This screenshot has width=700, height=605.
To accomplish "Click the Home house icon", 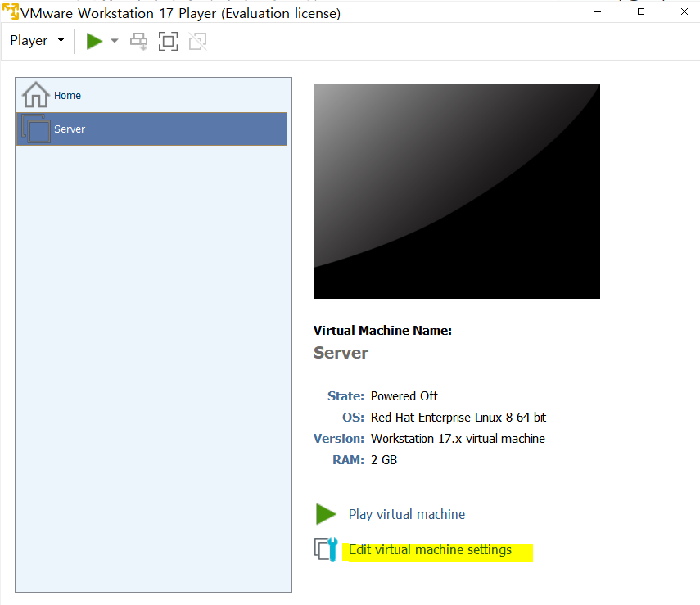I will [36, 95].
